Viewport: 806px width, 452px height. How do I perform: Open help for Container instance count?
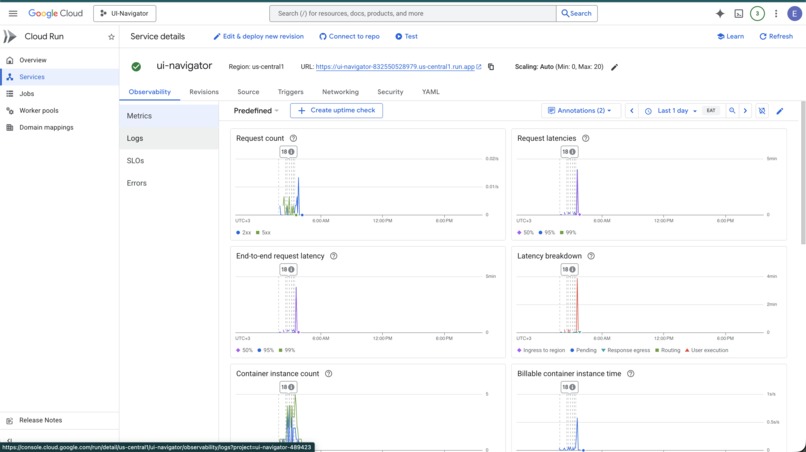(328, 374)
